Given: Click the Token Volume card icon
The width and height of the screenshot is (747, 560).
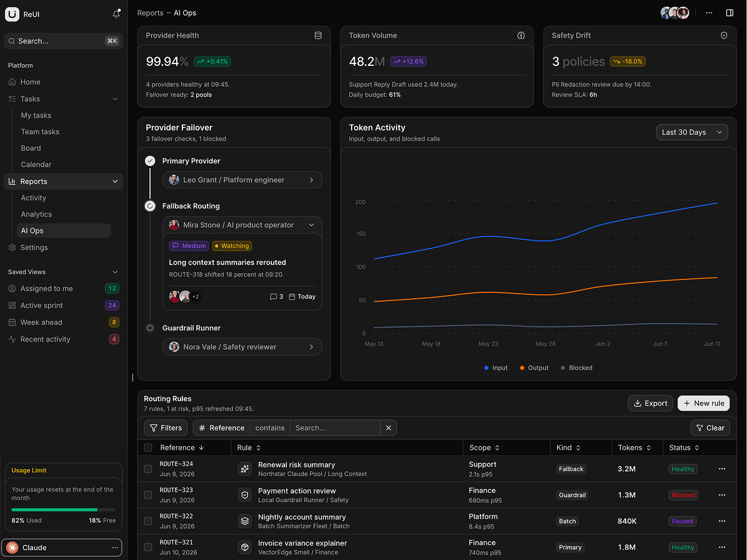Looking at the screenshot, I should click(521, 35).
